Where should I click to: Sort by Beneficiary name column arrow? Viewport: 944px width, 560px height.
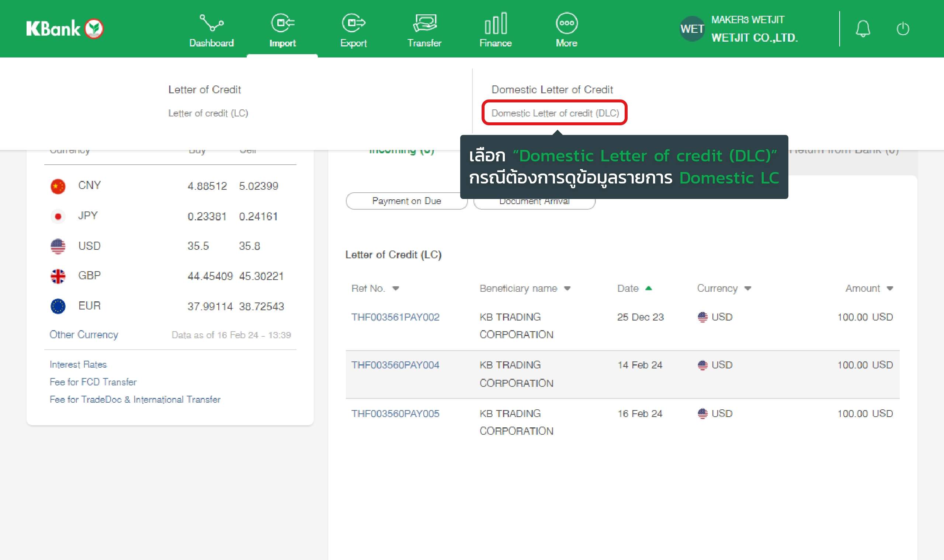[x=567, y=289]
